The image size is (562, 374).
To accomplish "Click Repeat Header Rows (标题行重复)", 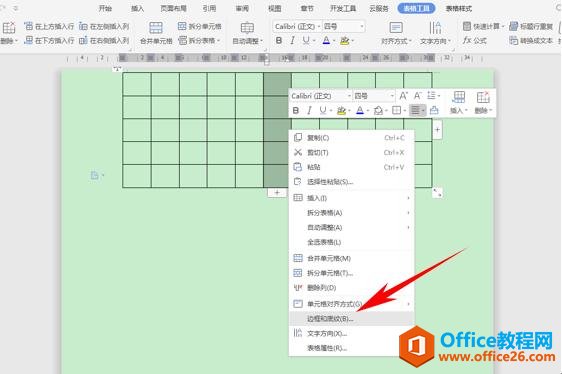I will (x=531, y=26).
